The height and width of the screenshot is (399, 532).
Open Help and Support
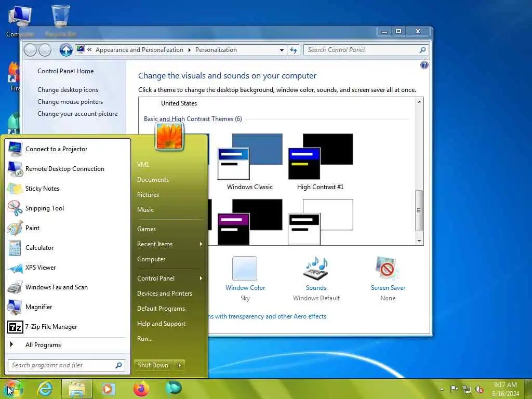coord(161,324)
